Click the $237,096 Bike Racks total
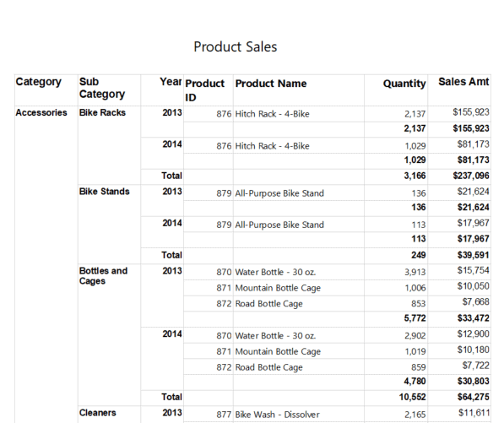Screen dimensions: 504x423 471,176
